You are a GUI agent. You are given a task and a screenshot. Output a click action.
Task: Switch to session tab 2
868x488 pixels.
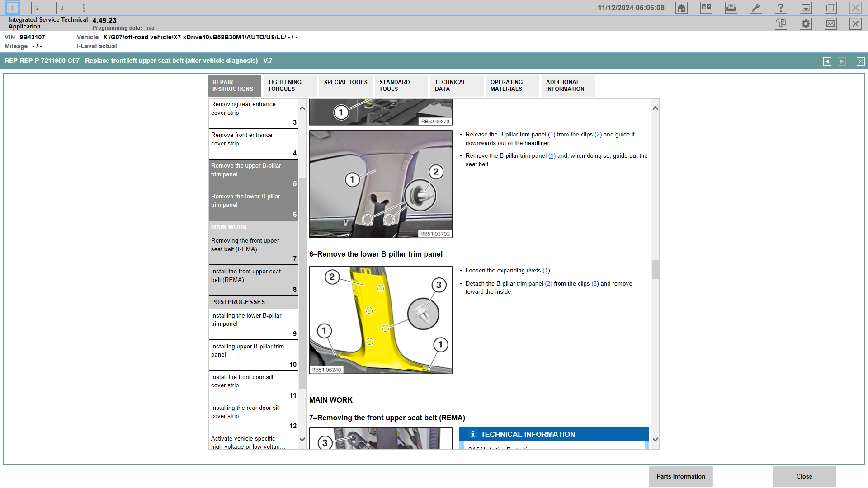[x=37, y=7]
